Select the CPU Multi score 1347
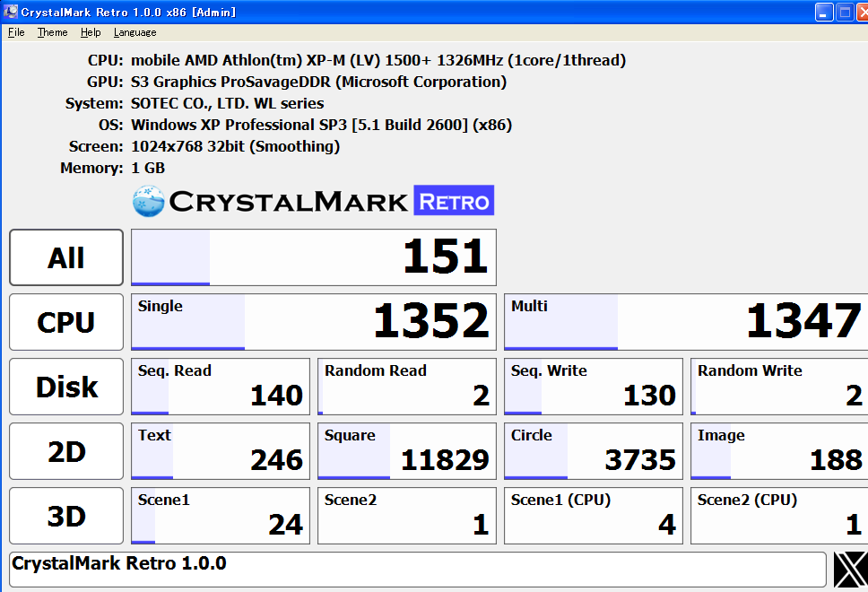Image resolution: width=868 pixels, height=592 pixels. click(x=687, y=322)
